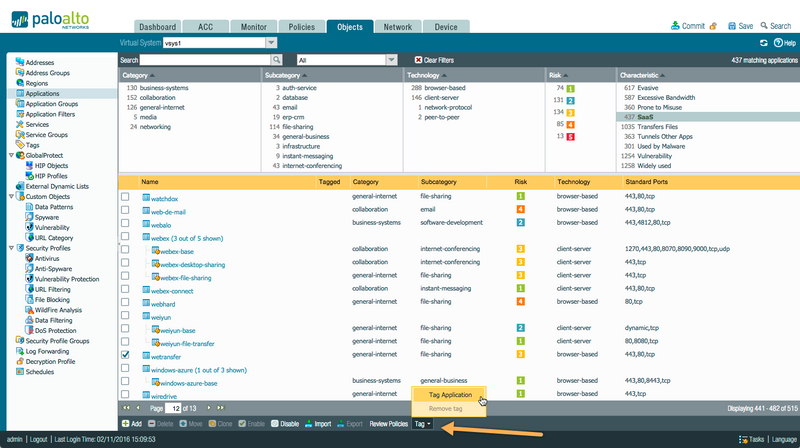
Task: Click the Clear Filters button
Action: (x=436, y=60)
